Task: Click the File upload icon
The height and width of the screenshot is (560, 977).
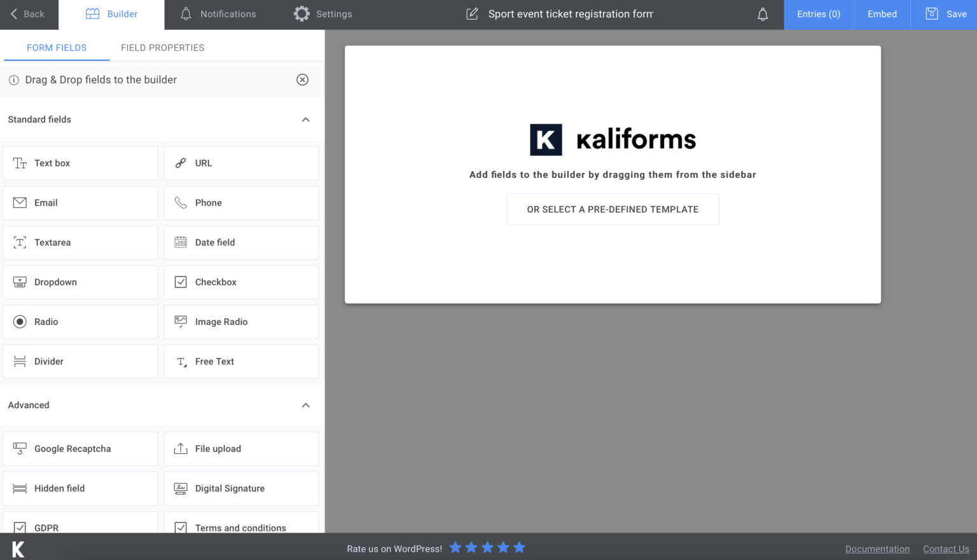Action: pos(180,448)
